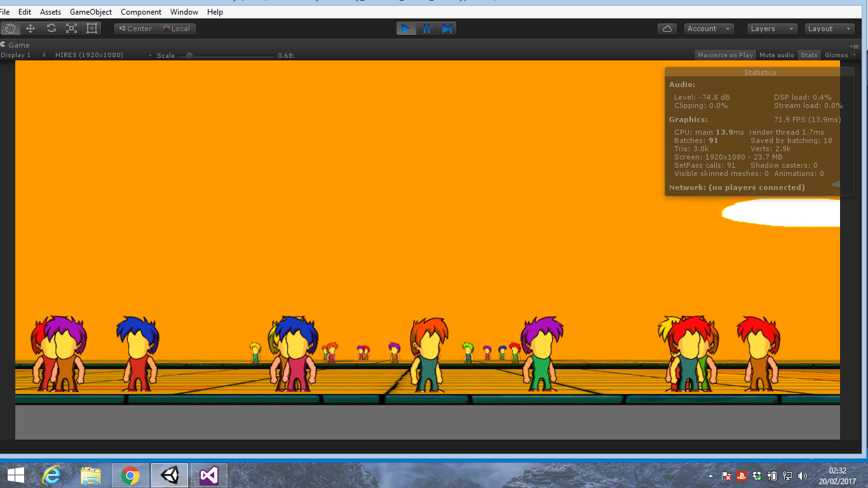Click the "Tris: 3.0k" stat
The width and height of the screenshot is (868, 488).
coord(691,149)
